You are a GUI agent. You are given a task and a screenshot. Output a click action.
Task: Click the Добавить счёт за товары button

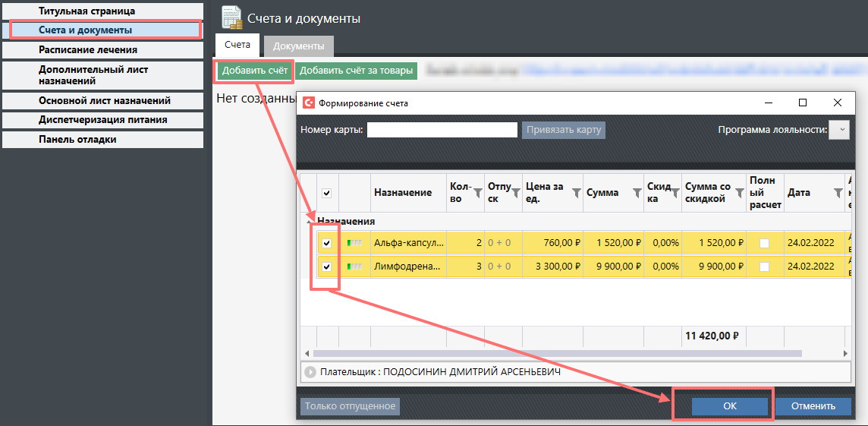click(356, 71)
